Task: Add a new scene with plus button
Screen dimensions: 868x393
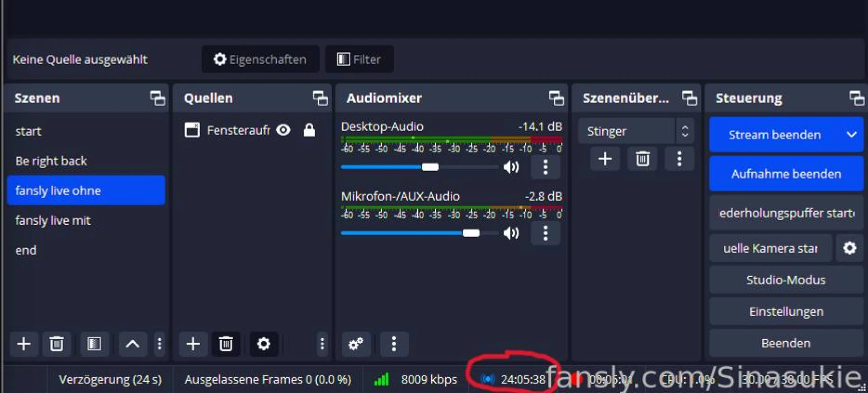Action: coord(24,344)
